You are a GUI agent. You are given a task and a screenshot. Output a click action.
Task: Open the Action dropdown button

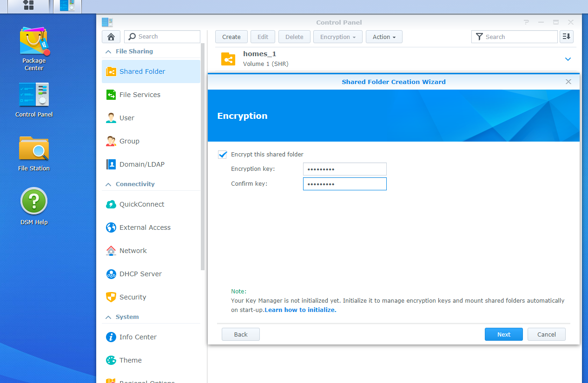point(384,37)
